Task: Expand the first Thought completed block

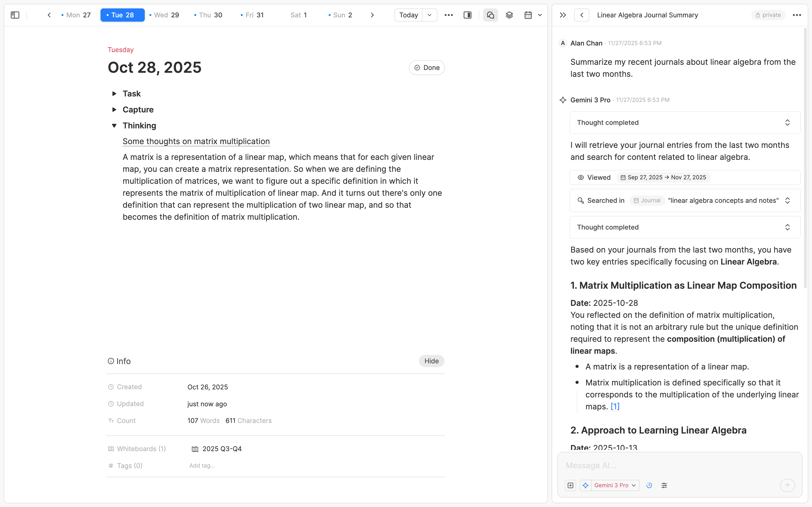Action: point(788,122)
